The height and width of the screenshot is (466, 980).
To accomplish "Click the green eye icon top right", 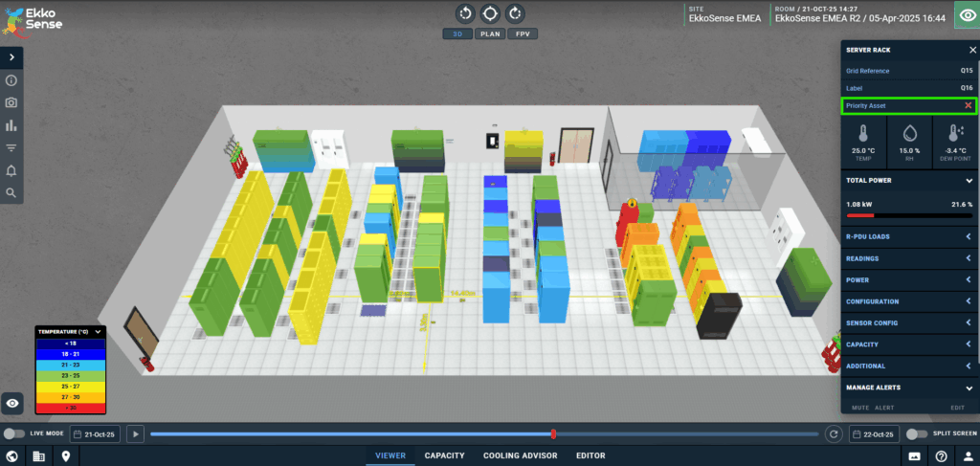I will 967,13.
